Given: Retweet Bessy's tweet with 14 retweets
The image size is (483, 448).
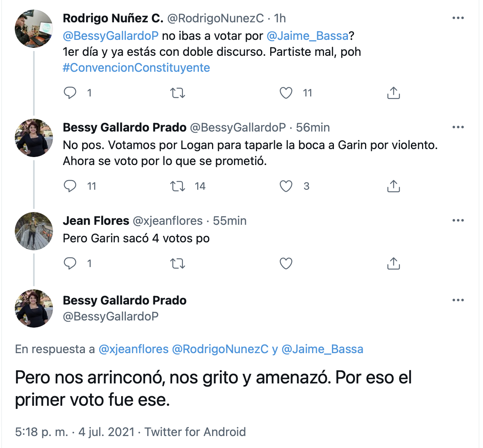Looking at the screenshot, I should point(178,186).
